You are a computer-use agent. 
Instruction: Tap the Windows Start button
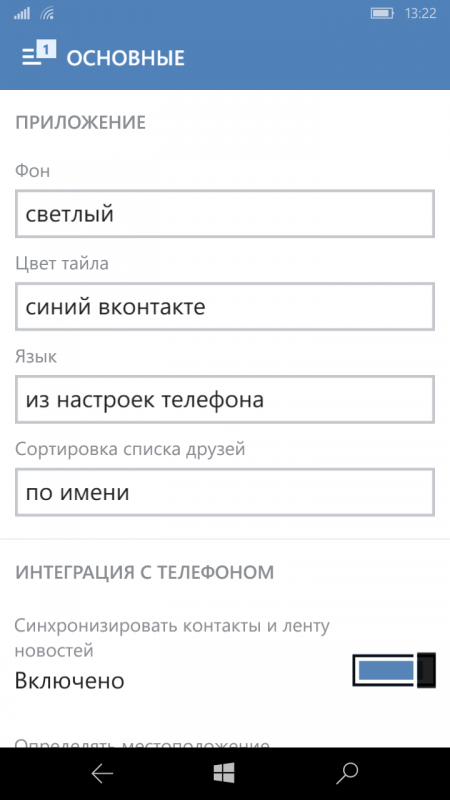click(224, 773)
